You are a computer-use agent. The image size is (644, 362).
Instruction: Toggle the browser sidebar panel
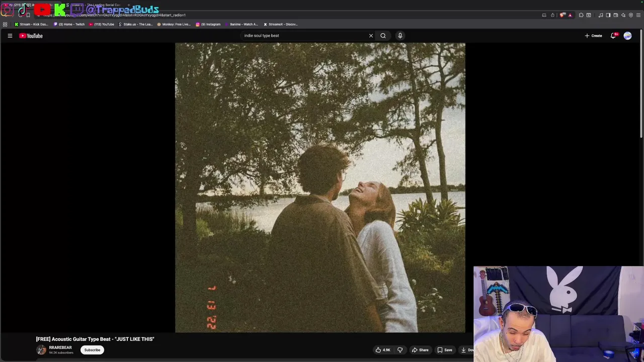(x=608, y=15)
